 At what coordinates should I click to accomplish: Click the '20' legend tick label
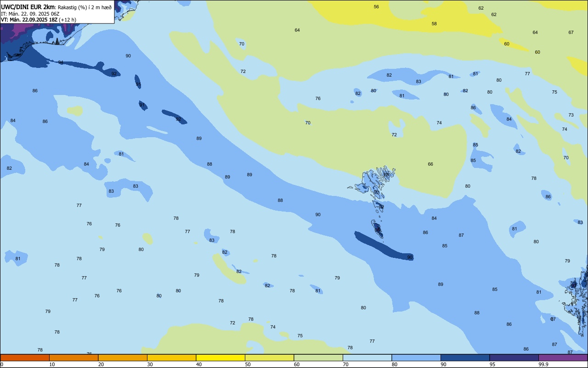click(101, 364)
